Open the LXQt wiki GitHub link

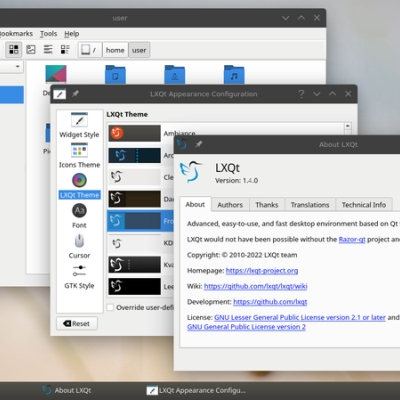tap(256, 286)
